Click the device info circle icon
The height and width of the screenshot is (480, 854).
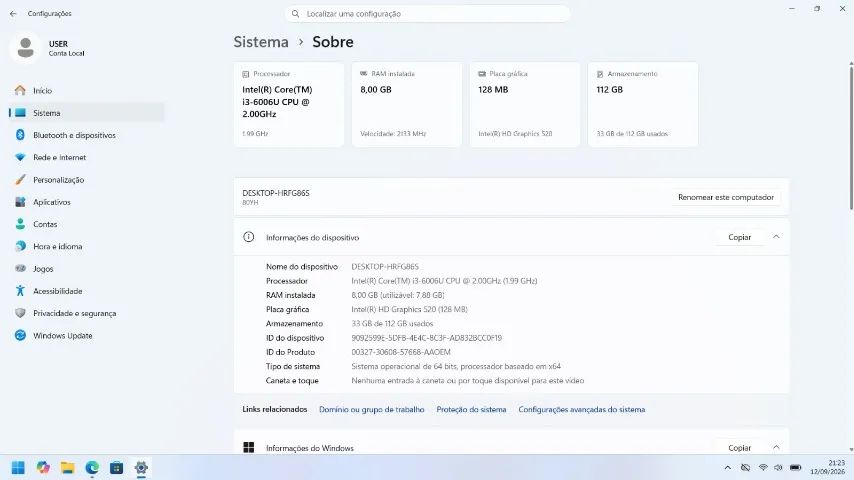(x=248, y=237)
